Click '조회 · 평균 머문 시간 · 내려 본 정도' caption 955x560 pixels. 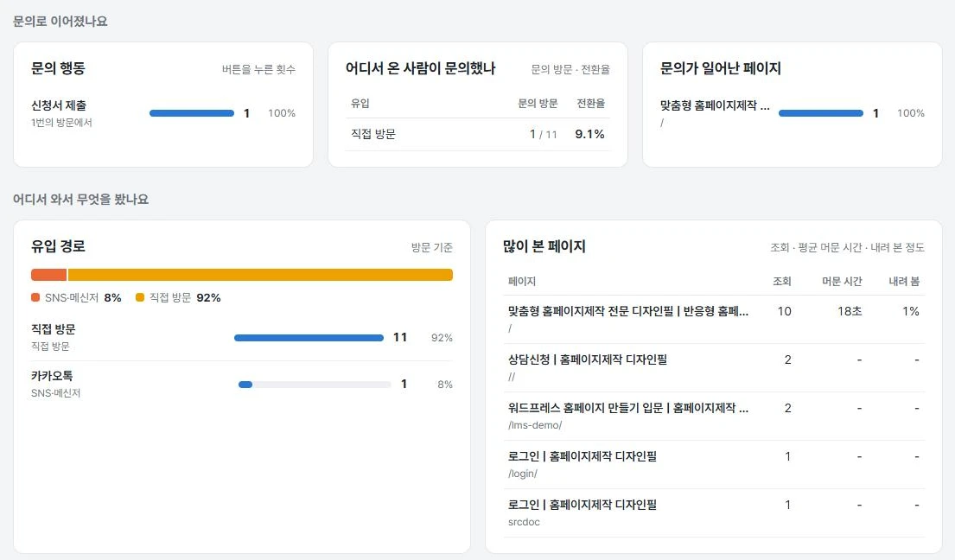[x=847, y=247]
